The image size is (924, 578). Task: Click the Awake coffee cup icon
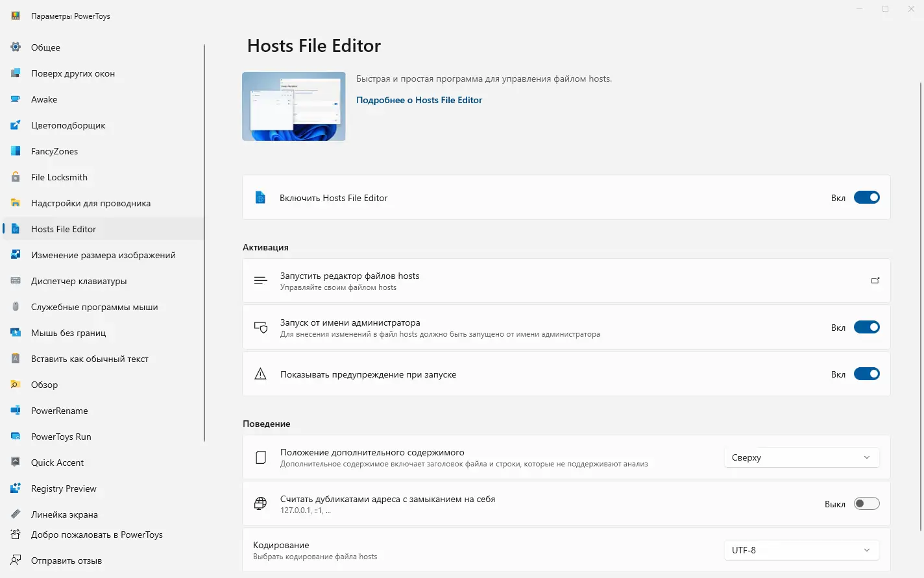(16, 99)
